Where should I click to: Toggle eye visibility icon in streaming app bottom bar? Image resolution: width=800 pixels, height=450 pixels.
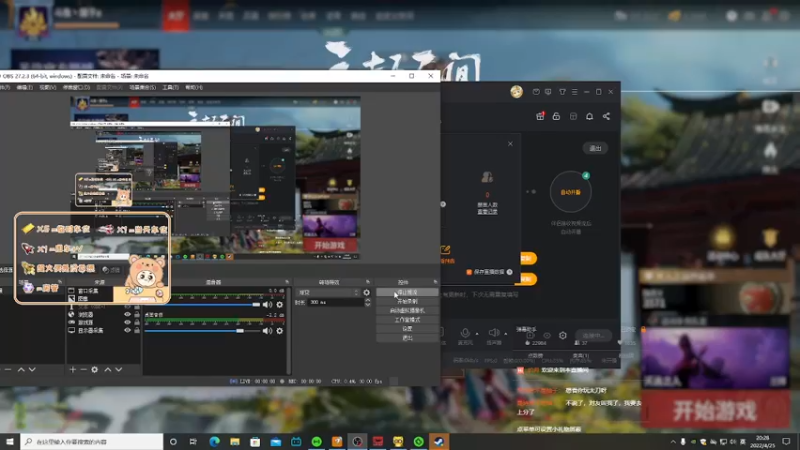pyautogui.click(x=546, y=336)
